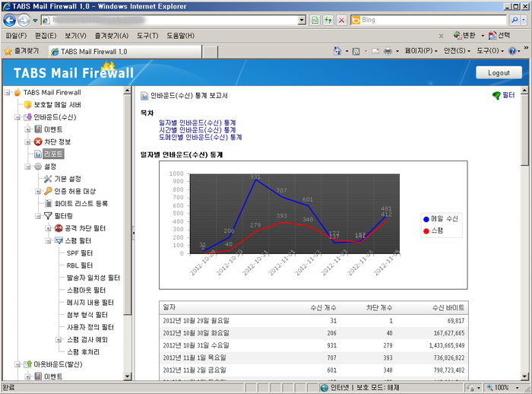Screen dimensions: 532x394
Task: Click the RSS feeds icon
Action: coord(356,51)
